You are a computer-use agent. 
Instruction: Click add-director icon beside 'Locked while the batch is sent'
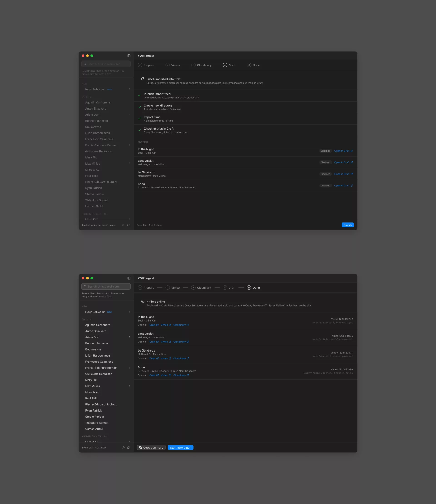tap(123, 225)
